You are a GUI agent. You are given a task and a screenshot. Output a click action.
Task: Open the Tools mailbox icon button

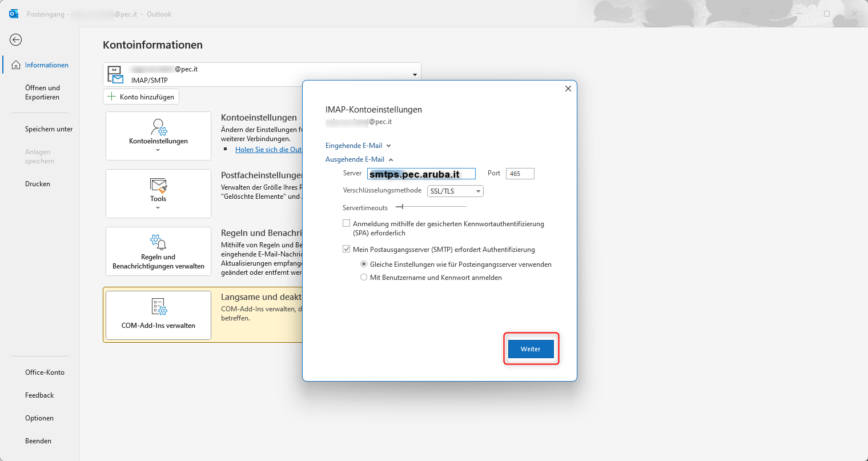point(158,186)
